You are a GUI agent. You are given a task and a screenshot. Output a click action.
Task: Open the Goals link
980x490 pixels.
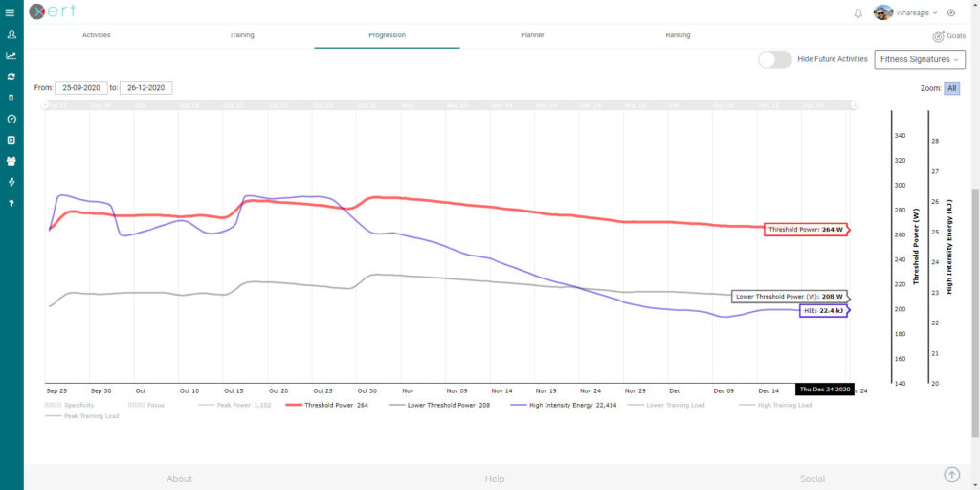click(x=949, y=35)
